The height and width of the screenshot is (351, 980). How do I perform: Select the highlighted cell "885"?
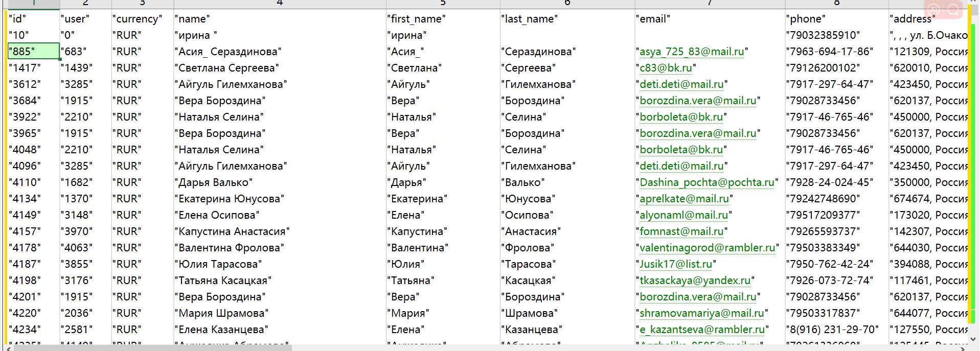[34, 52]
